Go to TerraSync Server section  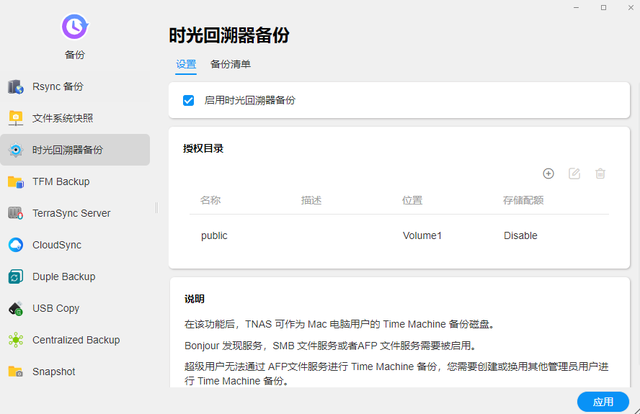coord(75,213)
